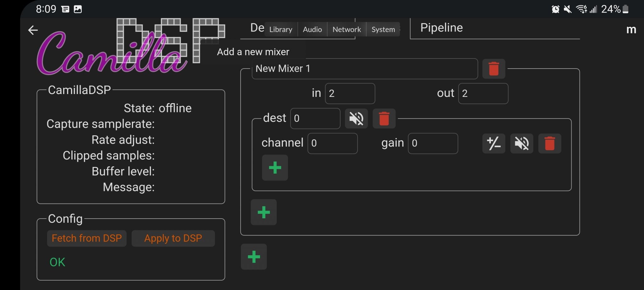Delete the New Mixer 1 mixer

coord(494,69)
